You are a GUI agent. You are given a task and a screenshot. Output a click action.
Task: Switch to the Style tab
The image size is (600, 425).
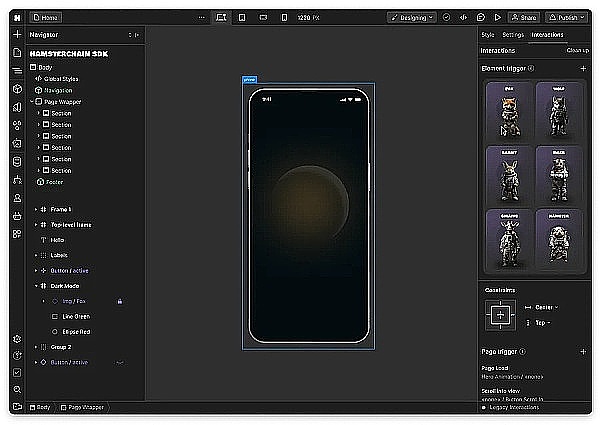tap(487, 35)
